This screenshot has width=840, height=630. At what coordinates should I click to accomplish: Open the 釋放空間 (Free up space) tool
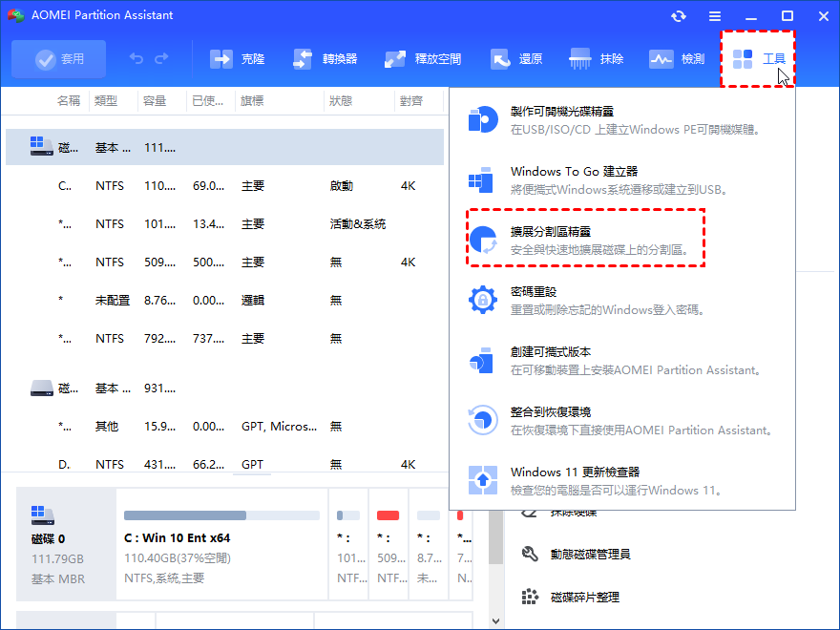(x=423, y=59)
